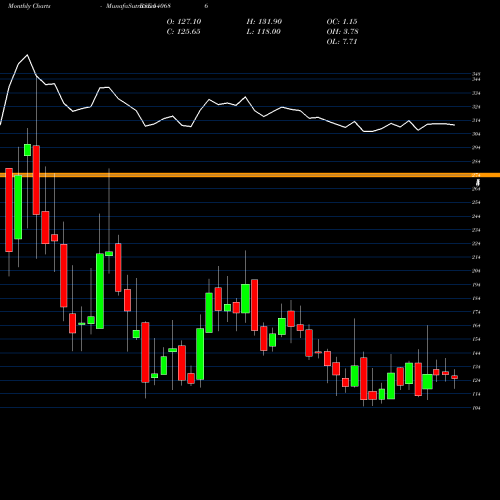The height and width of the screenshot is (500, 500).
Task: Click the last red candlestick on the right
Action: pyautogui.click(x=454, y=377)
